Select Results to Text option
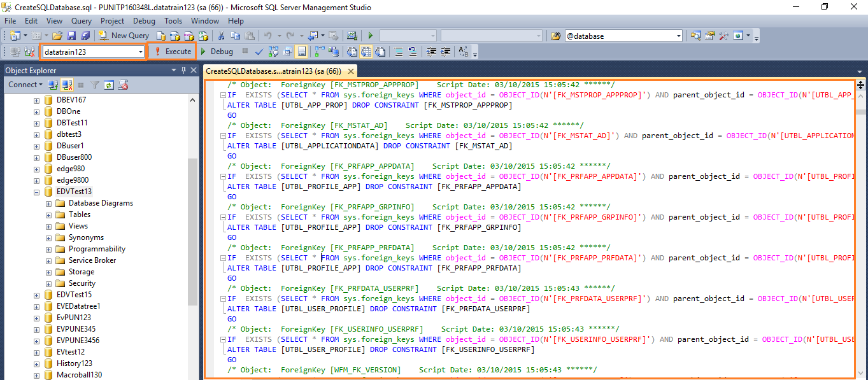Screen dimensions: 868x380 [x=352, y=52]
